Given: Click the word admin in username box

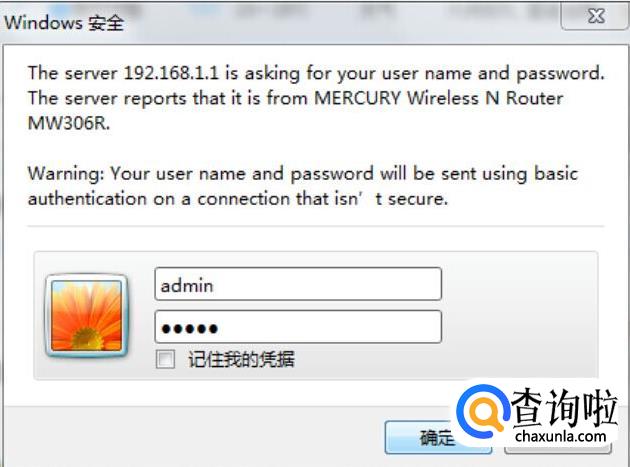Looking at the screenshot, I should 187,286.
